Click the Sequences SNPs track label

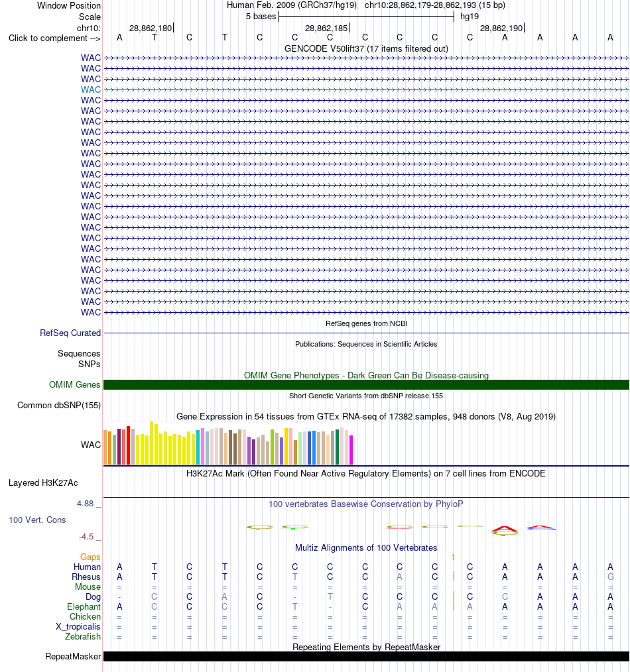(79, 359)
